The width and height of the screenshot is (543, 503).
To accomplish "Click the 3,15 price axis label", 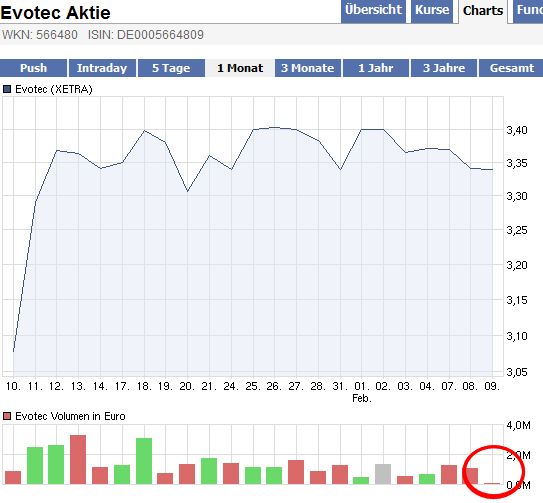I will point(517,300).
